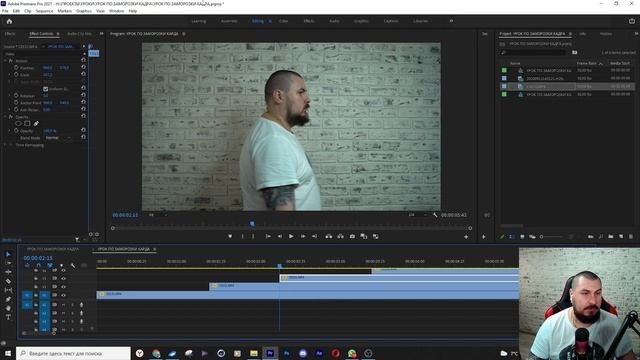Screen dimensions: 640x360
Task: Open Program Monitor settings wrench
Action: 435,215
